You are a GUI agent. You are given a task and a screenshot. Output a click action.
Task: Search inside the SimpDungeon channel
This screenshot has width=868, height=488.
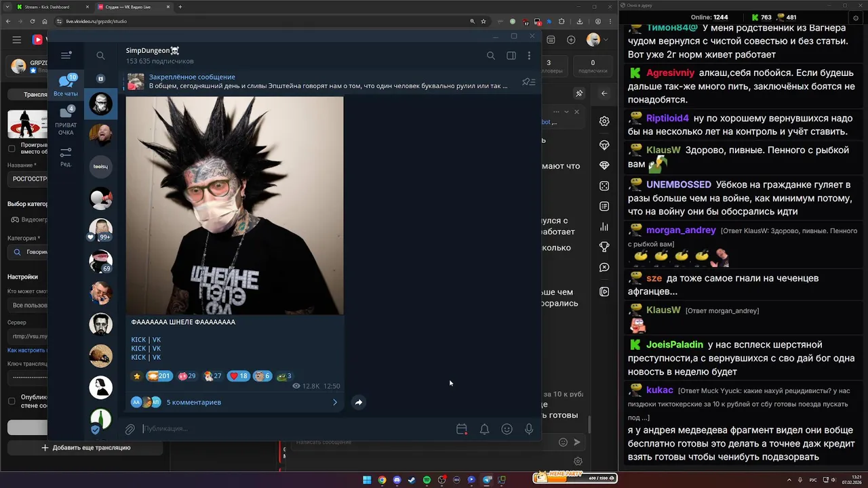[x=491, y=56]
